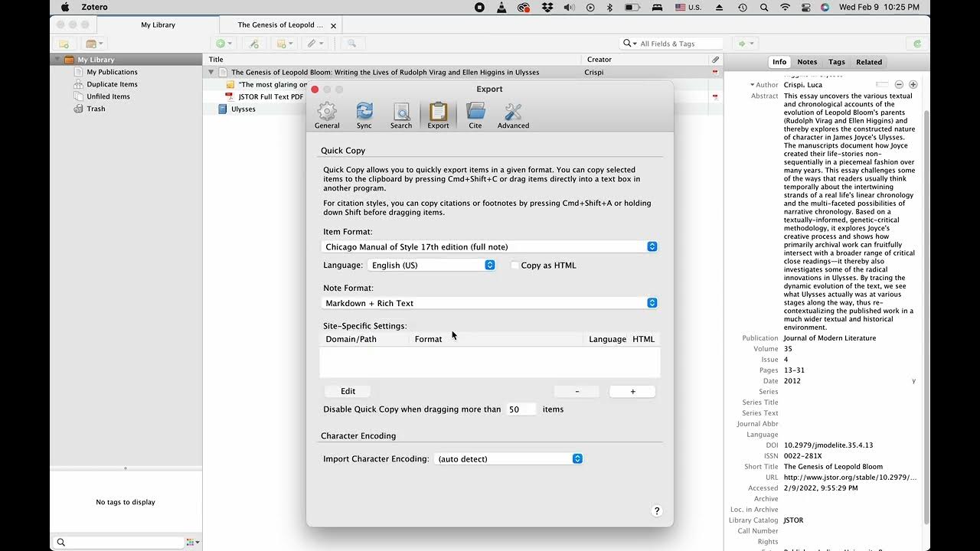The height and width of the screenshot is (551, 980).
Task: Select the Info tab
Action: click(779, 62)
